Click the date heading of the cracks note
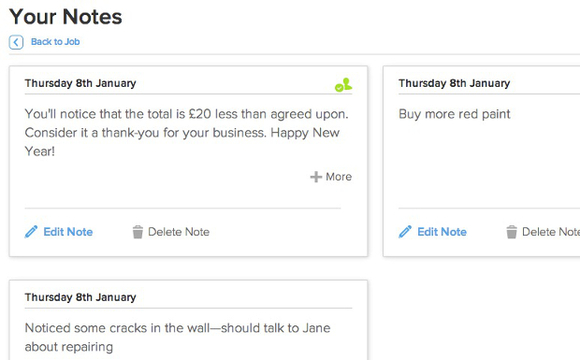 pos(80,297)
